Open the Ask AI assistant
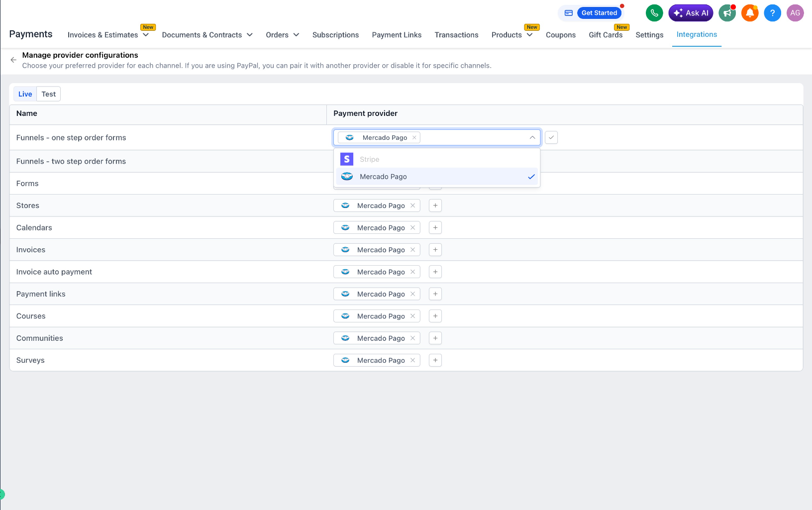The width and height of the screenshot is (812, 510). click(691, 13)
